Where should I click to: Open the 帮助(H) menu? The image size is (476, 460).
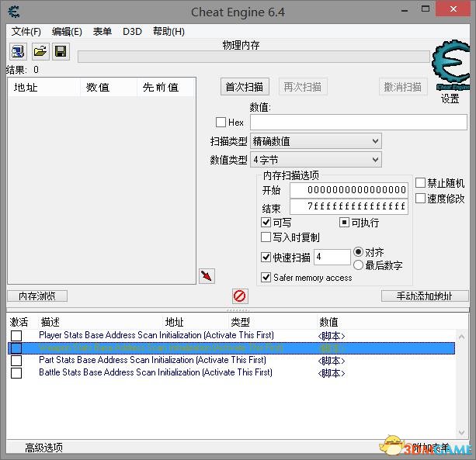(169, 32)
